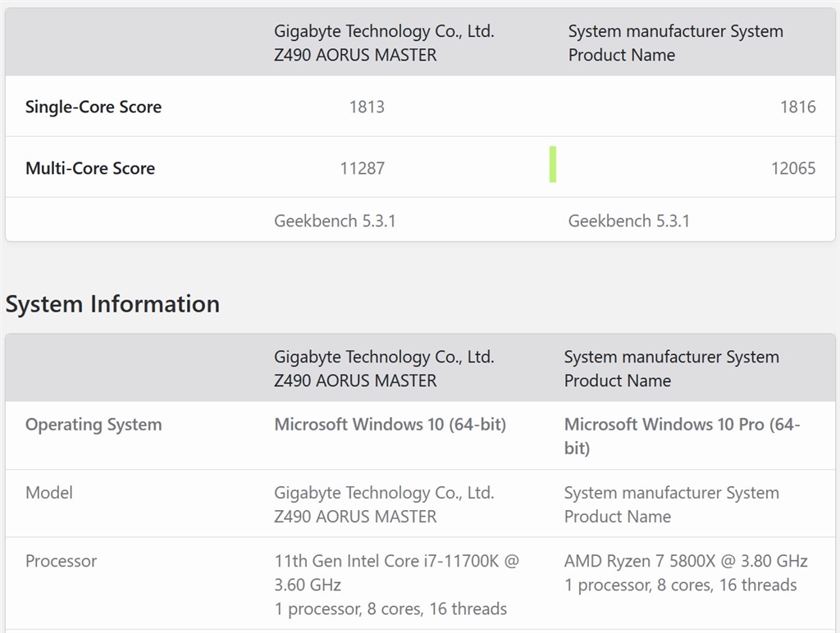Select the 1813 single-core score value
Viewport: 840px width, 633px height.
367,107
